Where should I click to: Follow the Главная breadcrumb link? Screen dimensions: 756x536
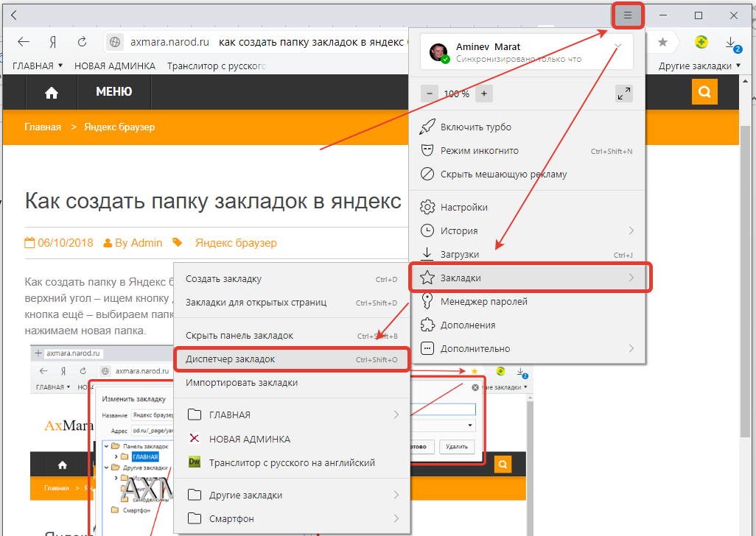point(43,127)
